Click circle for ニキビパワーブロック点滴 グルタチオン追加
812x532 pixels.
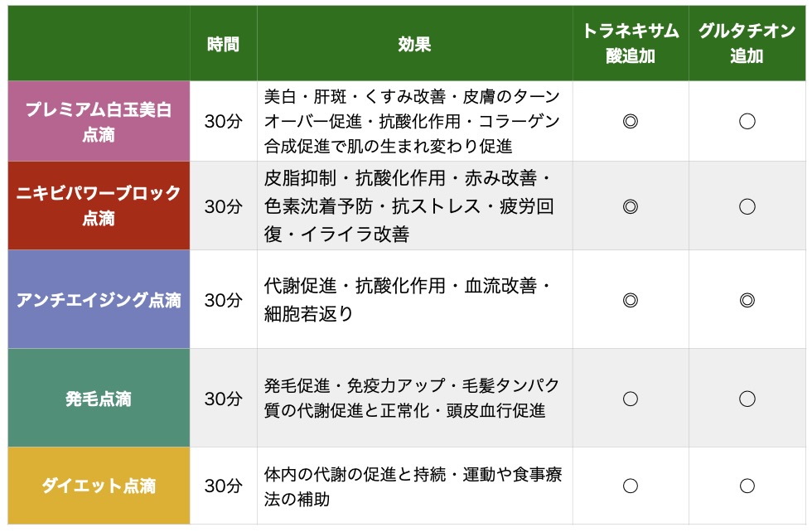[747, 206]
